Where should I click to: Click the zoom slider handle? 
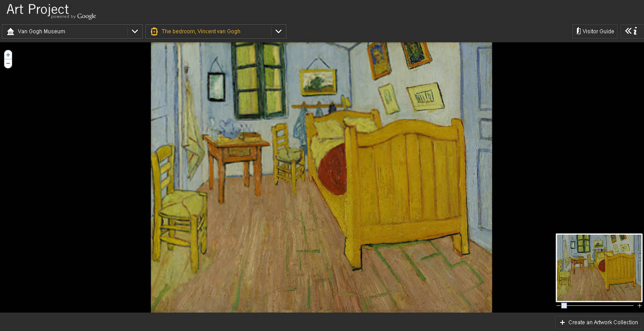(x=564, y=306)
